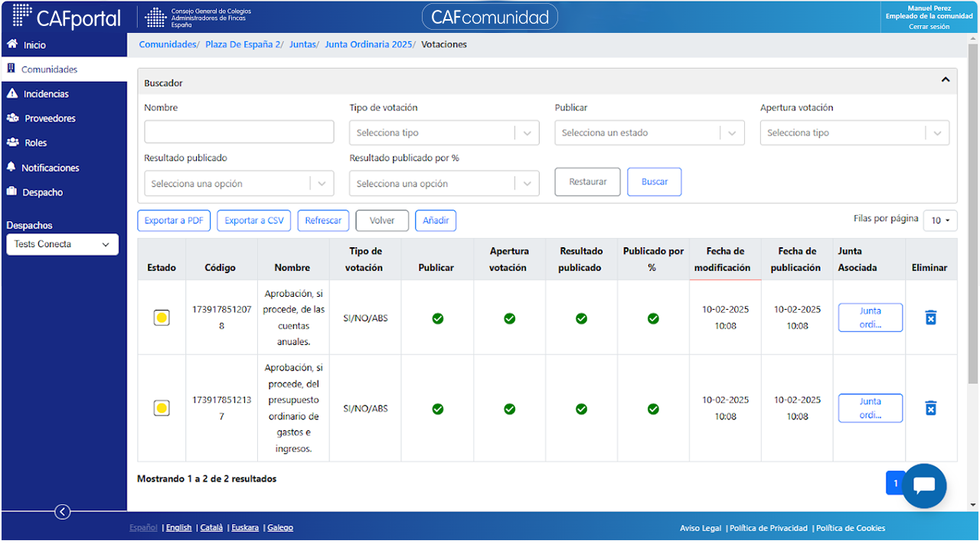Click the Exportar a PDF button
Viewport: 980px width, 554px height.
174,220
